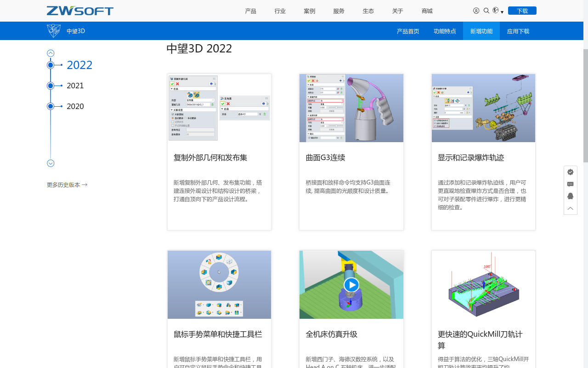588x368 pixels.
Task: Click the floating back-to-top arrow
Action: point(571,208)
